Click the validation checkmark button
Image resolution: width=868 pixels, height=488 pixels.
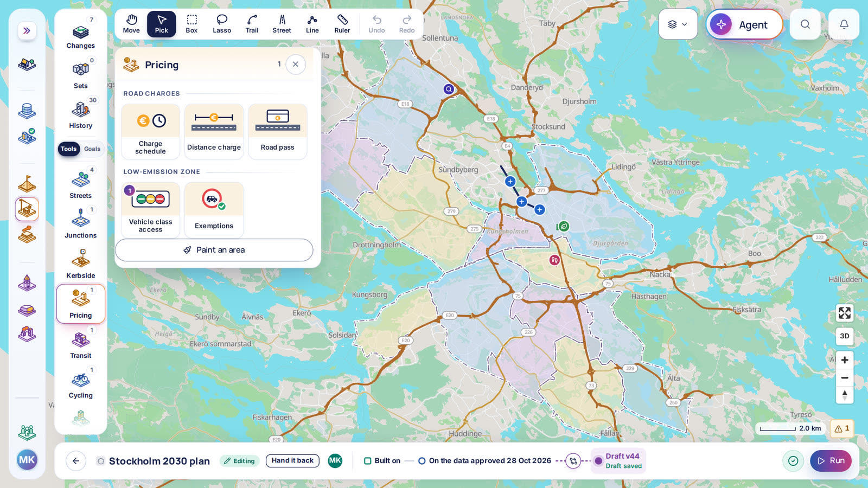click(x=793, y=461)
